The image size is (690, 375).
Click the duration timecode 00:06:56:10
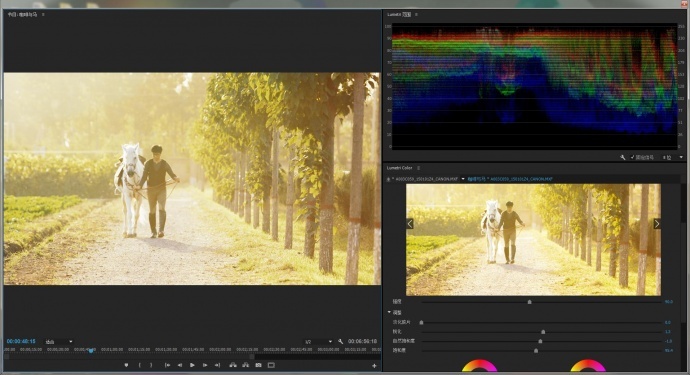pos(362,342)
